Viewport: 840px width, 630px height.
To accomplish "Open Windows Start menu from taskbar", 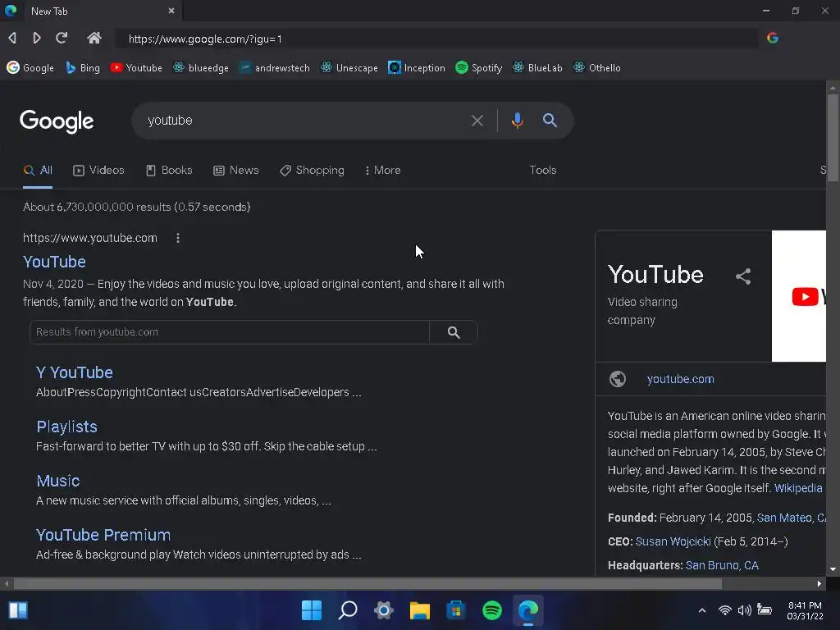I will [x=311, y=610].
